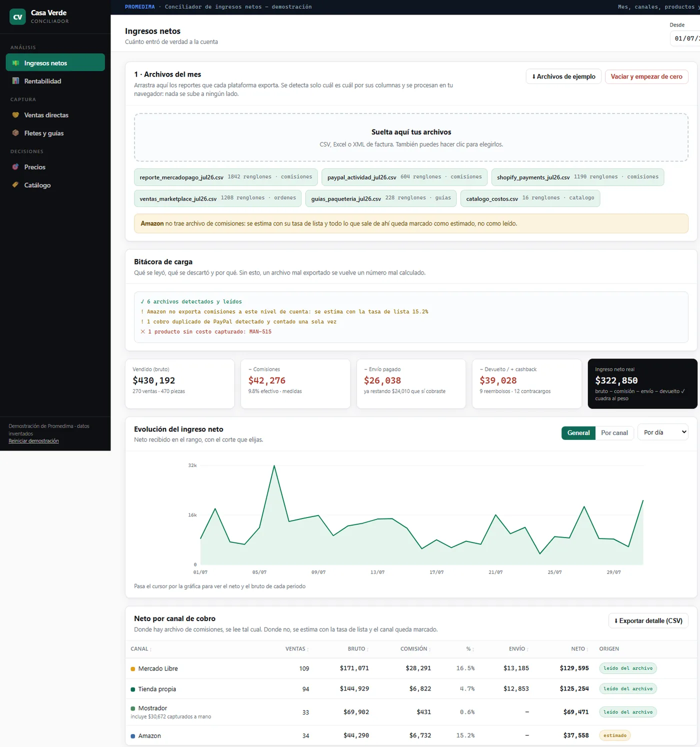The image size is (700, 747).
Task: Click the Casa Verde CV logo icon
Action: (x=17, y=16)
